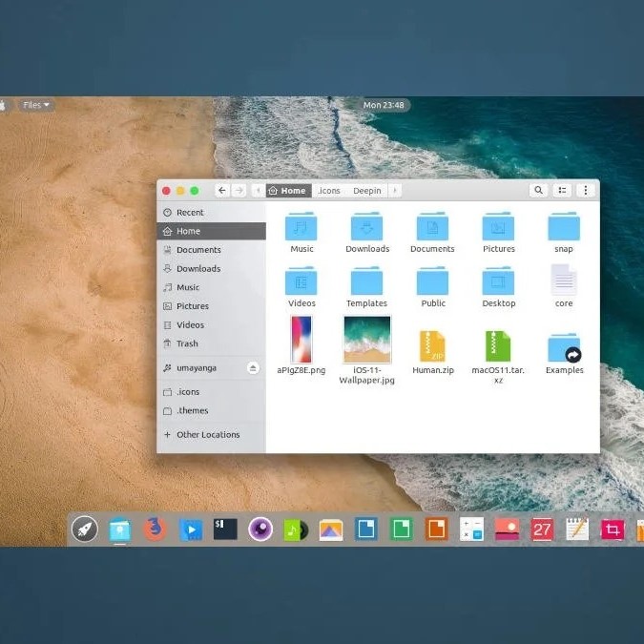Launch the calculator from the dock
This screenshot has width=644, height=644.
(x=471, y=529)
